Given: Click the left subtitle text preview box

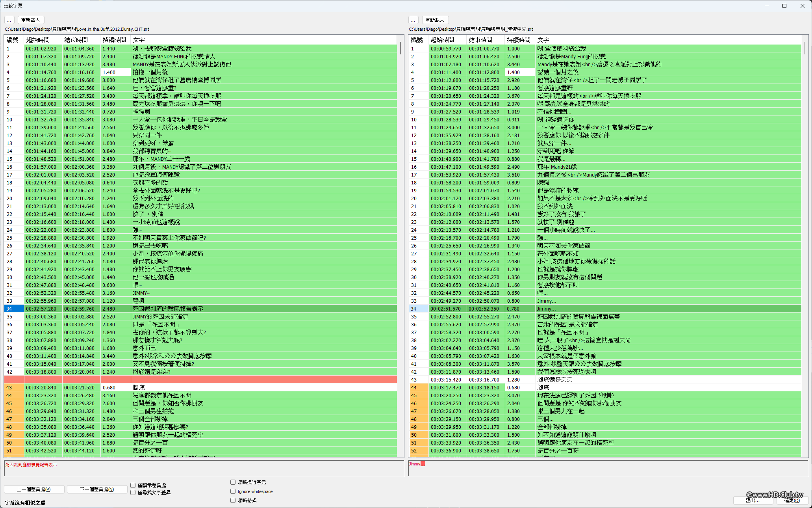Looking at the screenshot, I should pos(204,468).
